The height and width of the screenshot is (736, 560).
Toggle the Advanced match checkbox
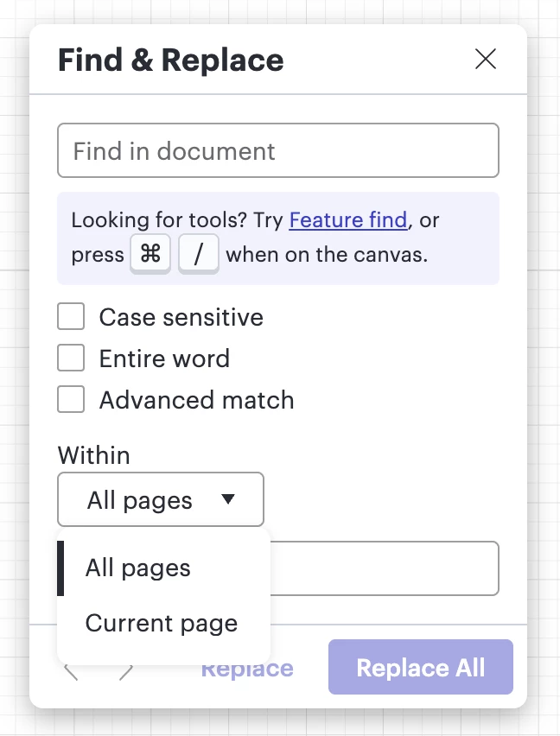pyautogui.click(x=71, y=400)
